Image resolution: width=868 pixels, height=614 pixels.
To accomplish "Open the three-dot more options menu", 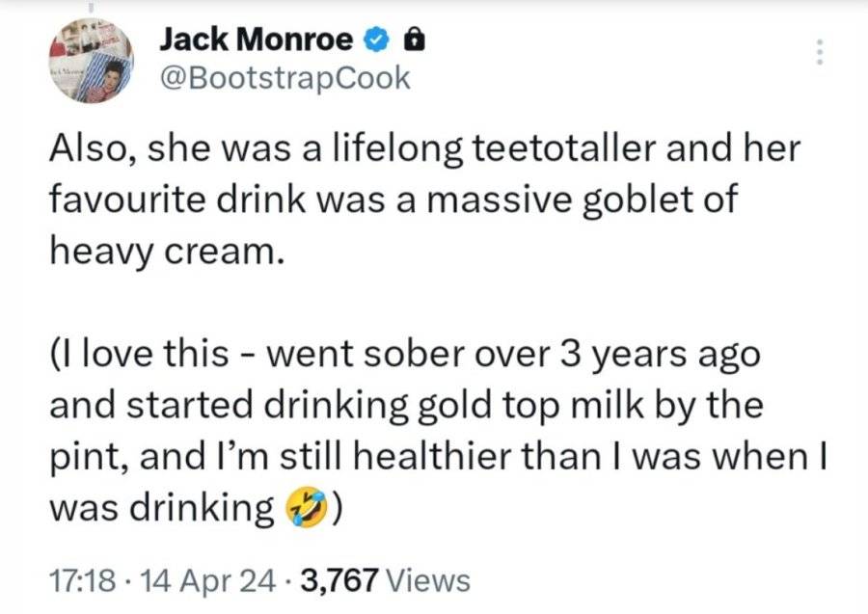I will point(821,52).
